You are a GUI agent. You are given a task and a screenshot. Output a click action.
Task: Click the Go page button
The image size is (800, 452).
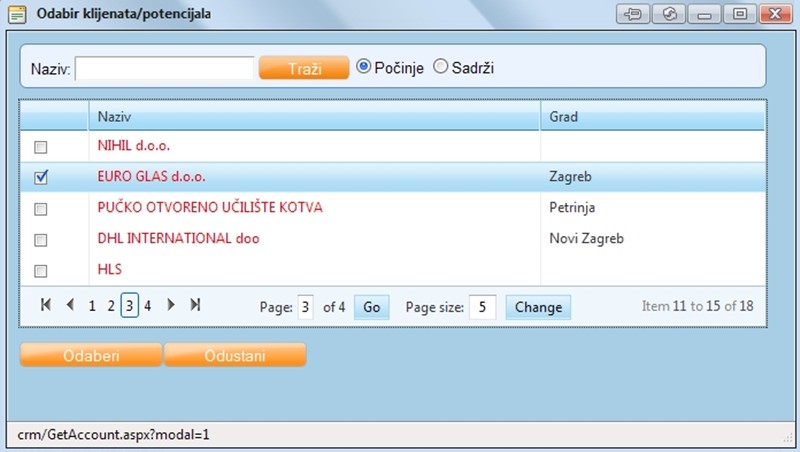pyautogui.click(x=371, y=307)
